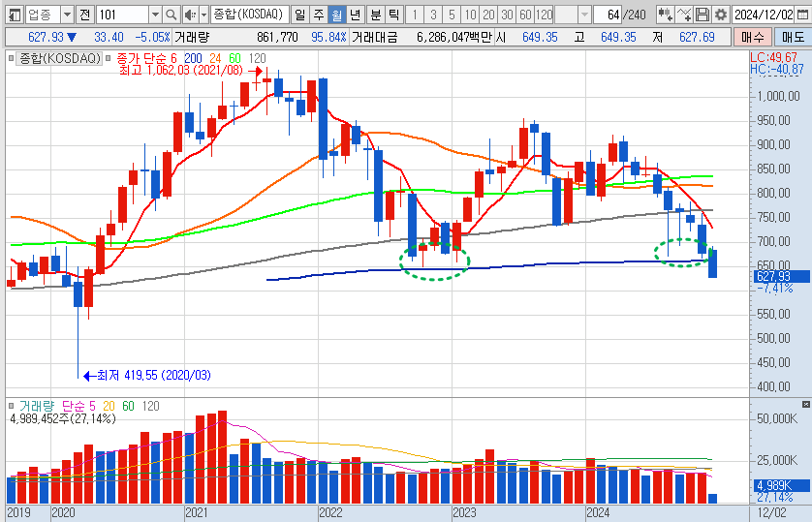Open the add indicator line icon
Viewport: 812px width, 522px height.
pyautogui.click(x=684, y=15)
